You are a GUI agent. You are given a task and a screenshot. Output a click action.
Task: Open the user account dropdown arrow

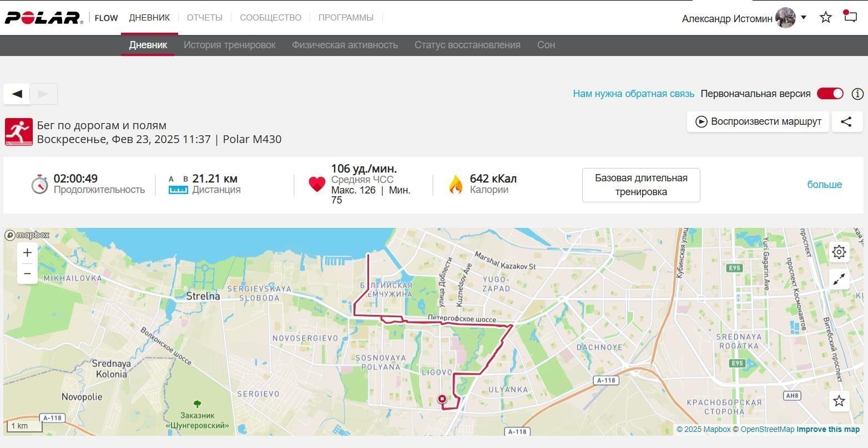[x=803, y=18]
